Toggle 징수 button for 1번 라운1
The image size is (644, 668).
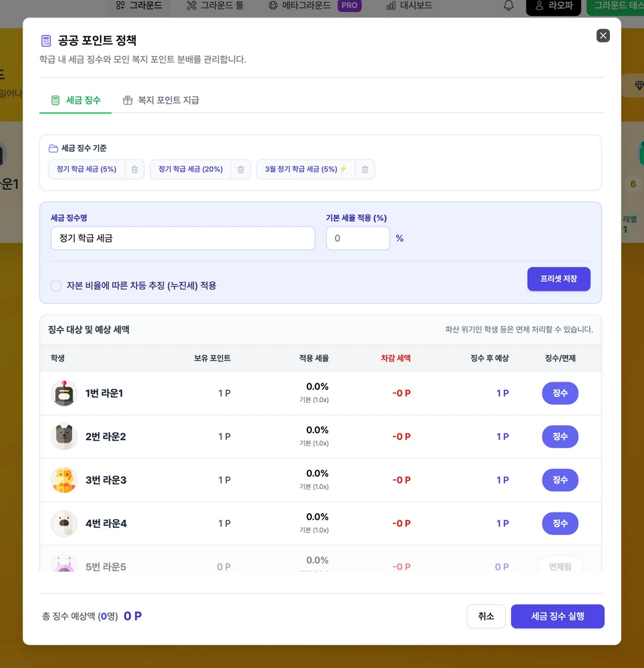point(560,393)
